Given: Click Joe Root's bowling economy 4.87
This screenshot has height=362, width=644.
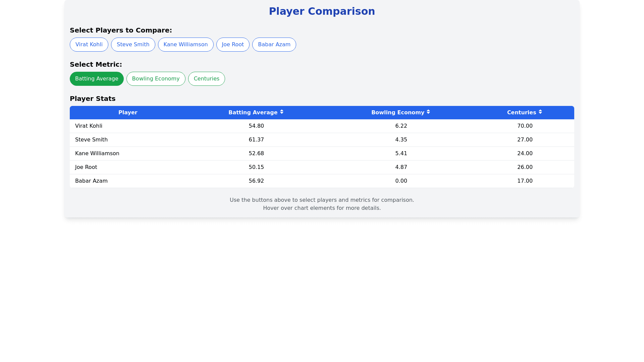Looking at the screenshot, I should coord(401,167).
